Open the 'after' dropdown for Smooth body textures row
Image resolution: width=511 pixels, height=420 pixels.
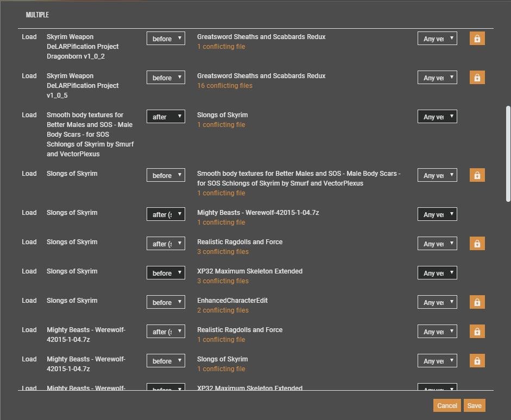click(166, 117)
